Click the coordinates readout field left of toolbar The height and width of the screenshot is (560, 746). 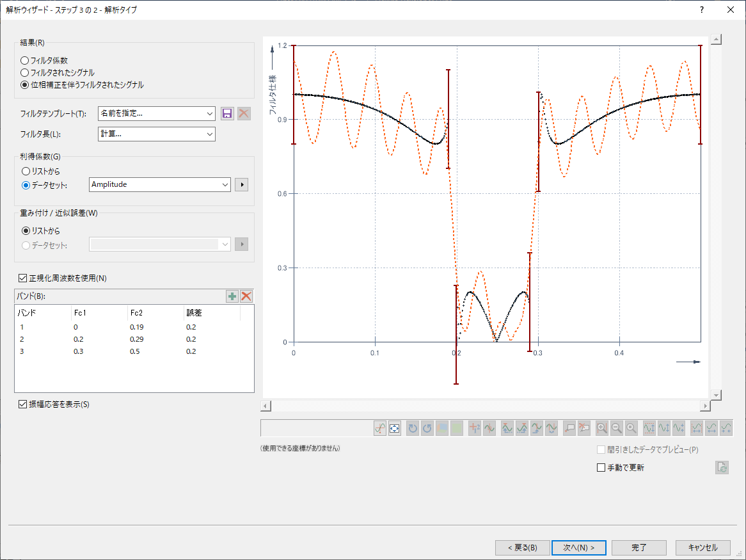(316, 428)
